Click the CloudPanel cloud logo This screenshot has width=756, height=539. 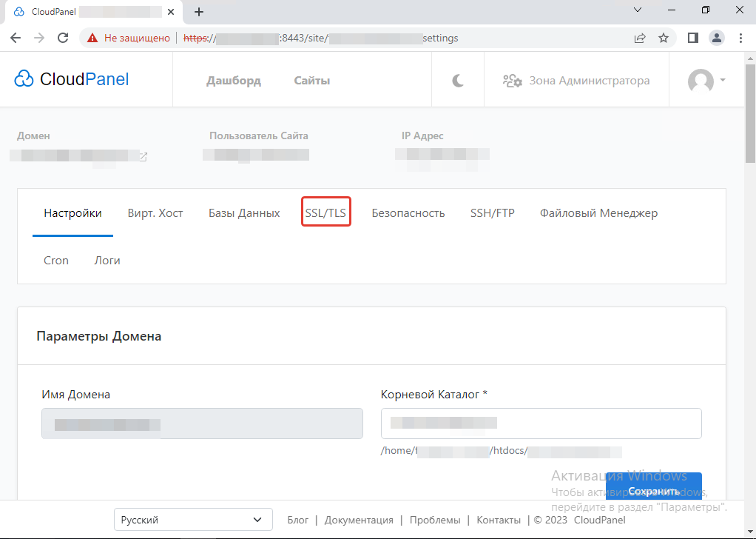(x=24, y=80)
